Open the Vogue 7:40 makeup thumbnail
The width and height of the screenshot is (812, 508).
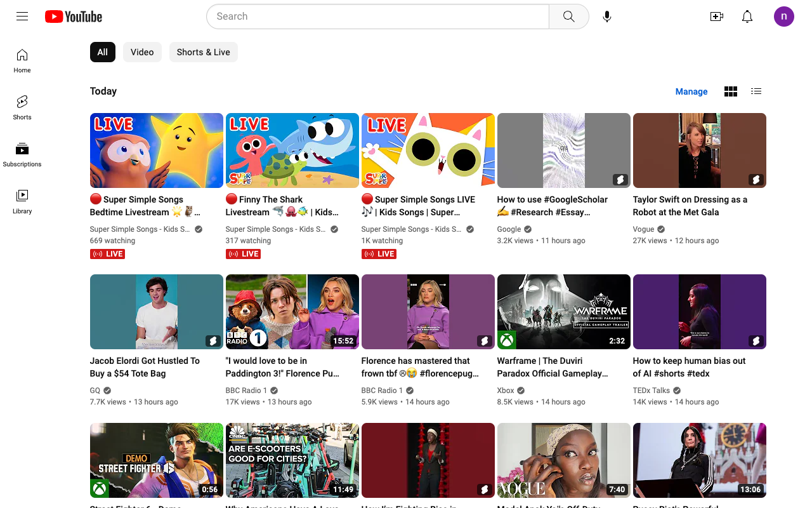tap(564, 460)
